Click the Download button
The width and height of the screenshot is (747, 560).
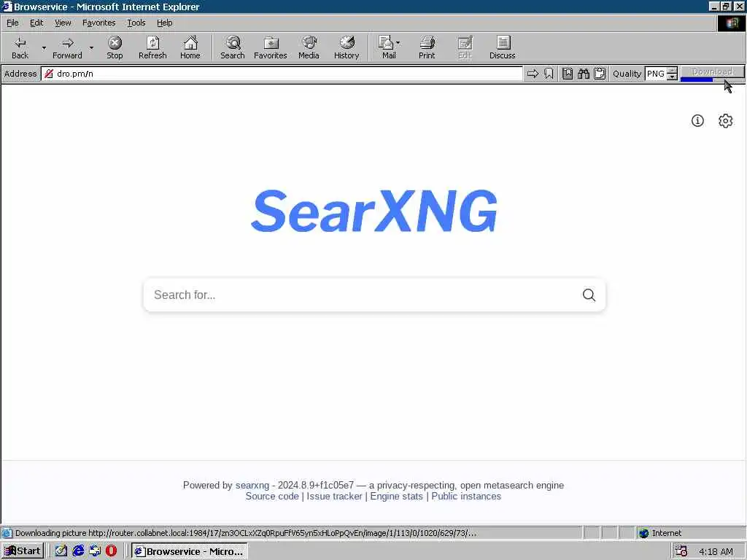[x=712, y=72]
